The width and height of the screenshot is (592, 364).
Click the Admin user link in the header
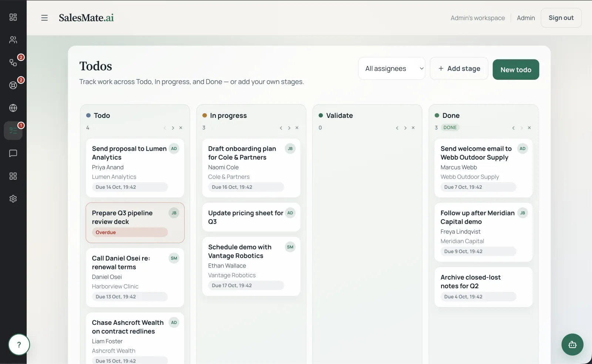526,18
